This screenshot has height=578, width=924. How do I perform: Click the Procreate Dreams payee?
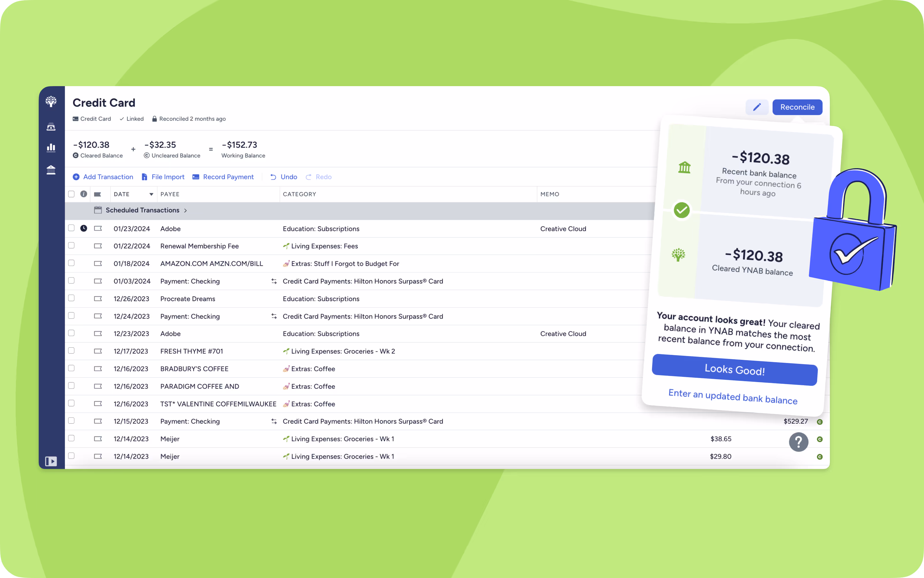188,299
